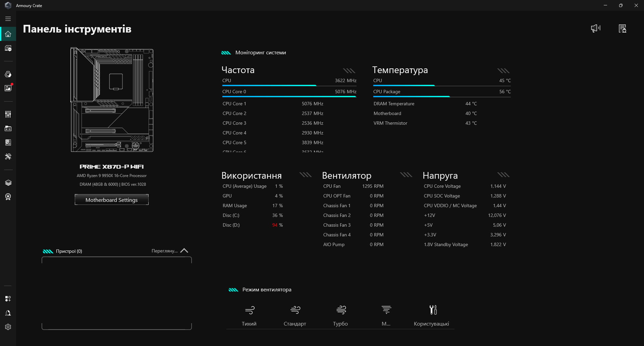Open the stacked layers icon in sidebar

point(8,183)
